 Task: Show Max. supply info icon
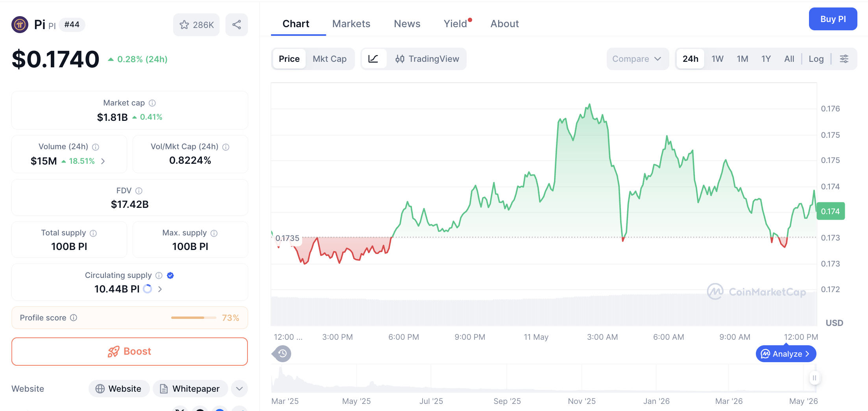(214, 233)
